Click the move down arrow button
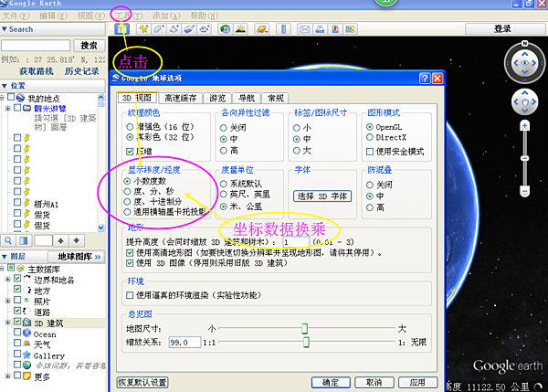The height and width of the screenshot is (392, 548). click(x=77, y=240)
